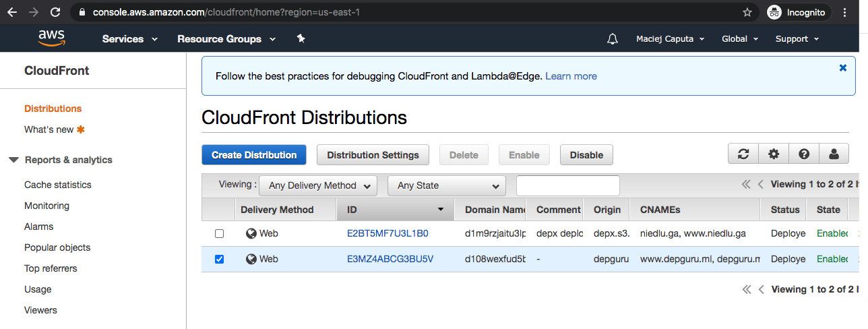The image size is (868, 329).
Task: Open table settings gear icon
Action: coord(774,154)
